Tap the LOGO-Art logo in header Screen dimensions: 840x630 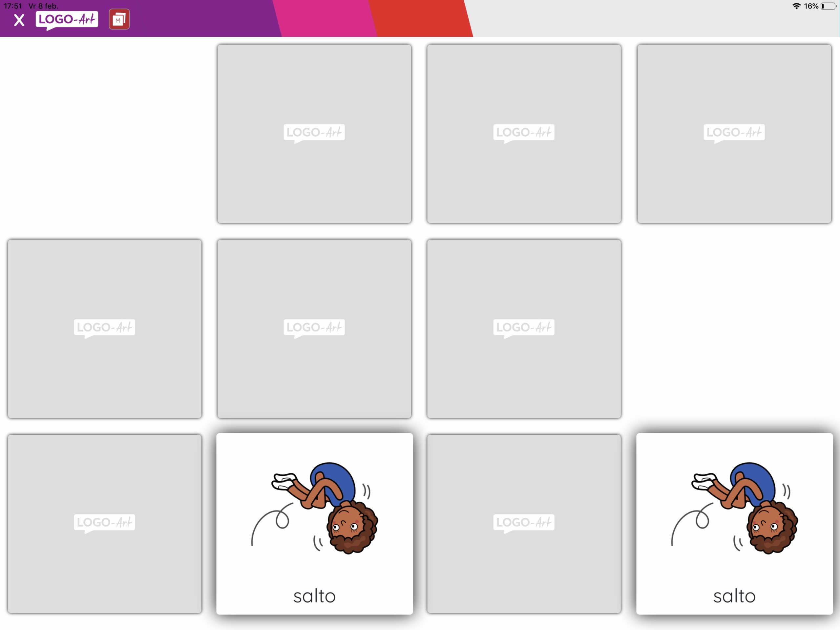pos(67,19)
